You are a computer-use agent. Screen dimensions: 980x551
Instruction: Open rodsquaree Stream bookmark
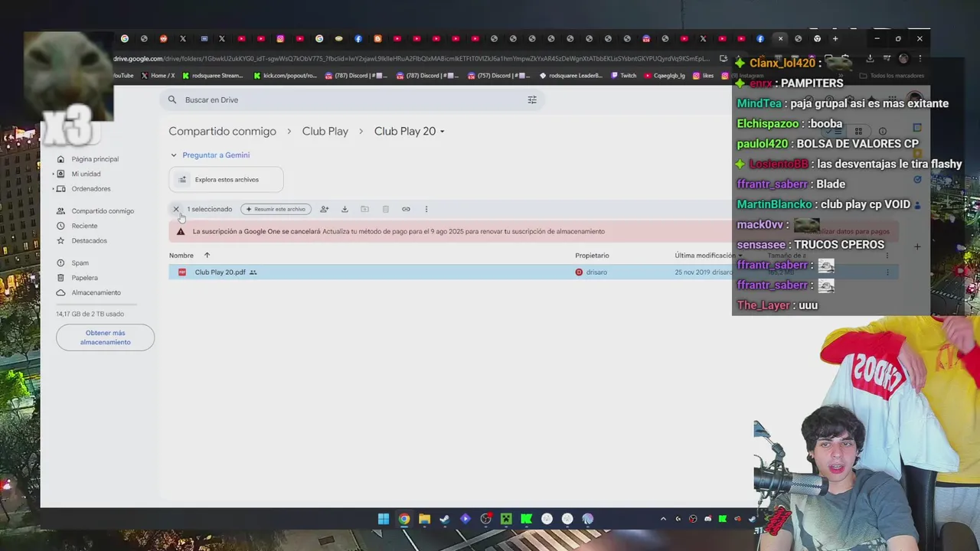point(212,76)
